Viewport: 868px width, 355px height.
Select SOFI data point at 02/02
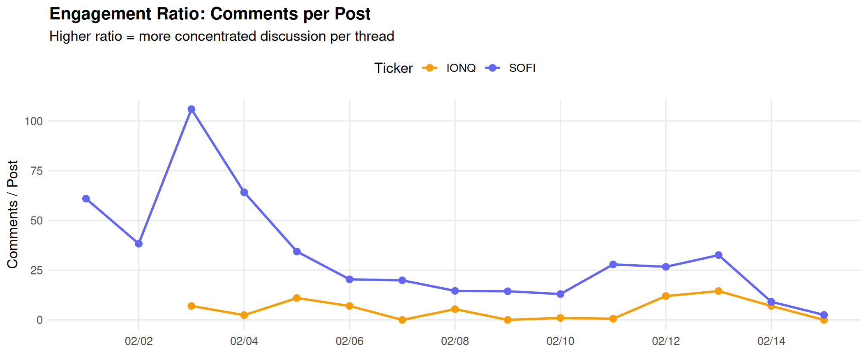(139, 244)
